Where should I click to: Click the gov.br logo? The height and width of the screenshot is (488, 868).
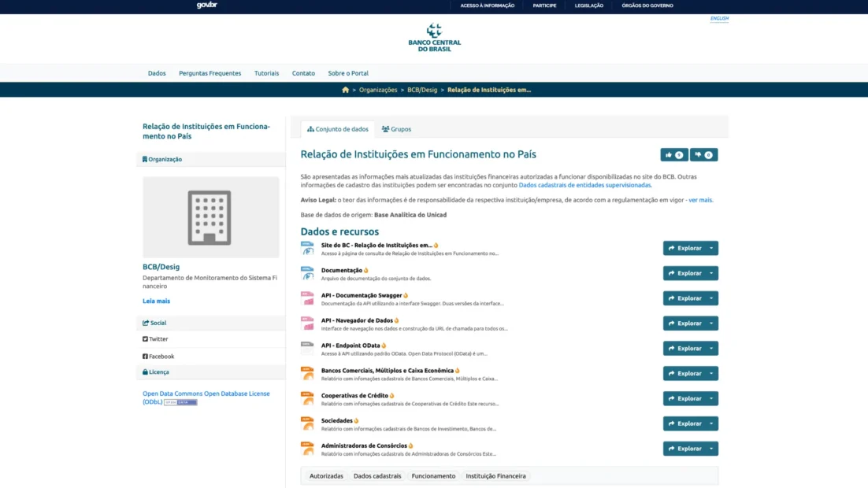(x=207, y=5)
